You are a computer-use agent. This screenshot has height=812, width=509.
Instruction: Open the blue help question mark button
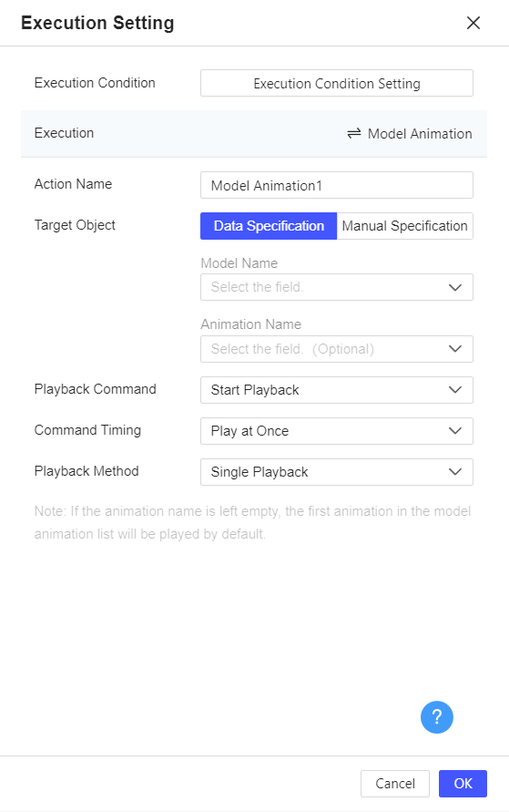pyautogui.click(x=436, y=717)
